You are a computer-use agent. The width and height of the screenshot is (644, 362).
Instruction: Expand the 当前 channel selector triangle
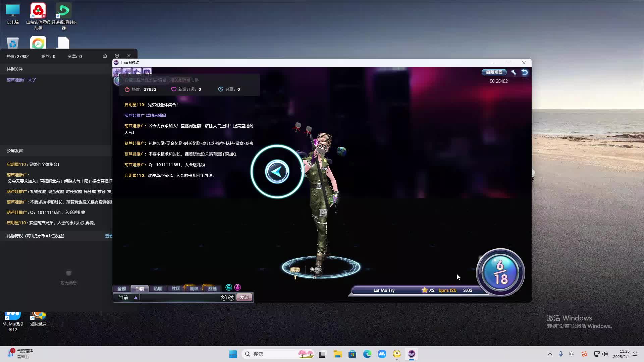pyautogui.click(x=136, y=298)
